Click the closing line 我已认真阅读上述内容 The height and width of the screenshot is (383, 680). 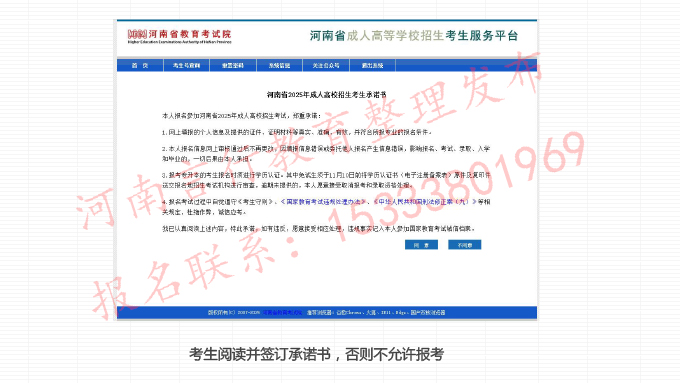(319, 229)
